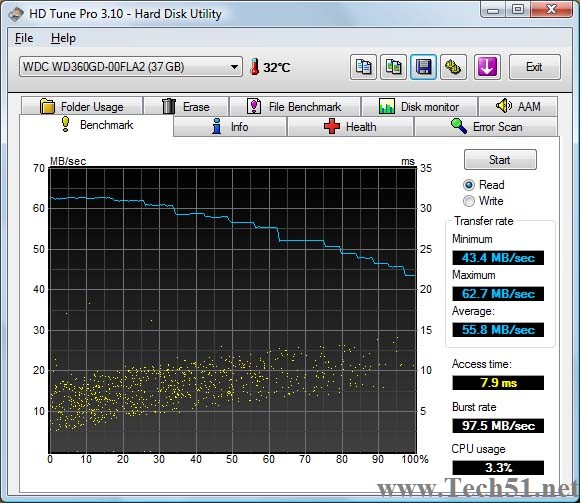Select the Read radio button
Screen dimensions: 580x503
point(469,185)
